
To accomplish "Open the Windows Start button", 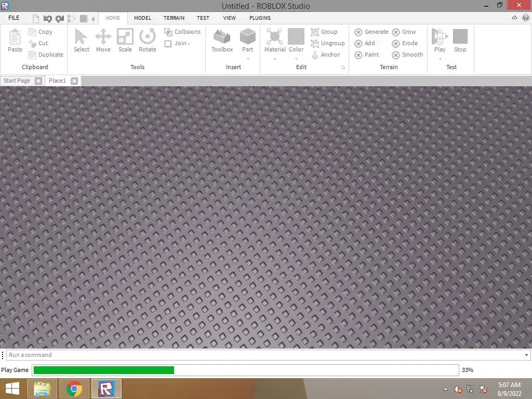I will pyautogui.click(x=12, y=389).
